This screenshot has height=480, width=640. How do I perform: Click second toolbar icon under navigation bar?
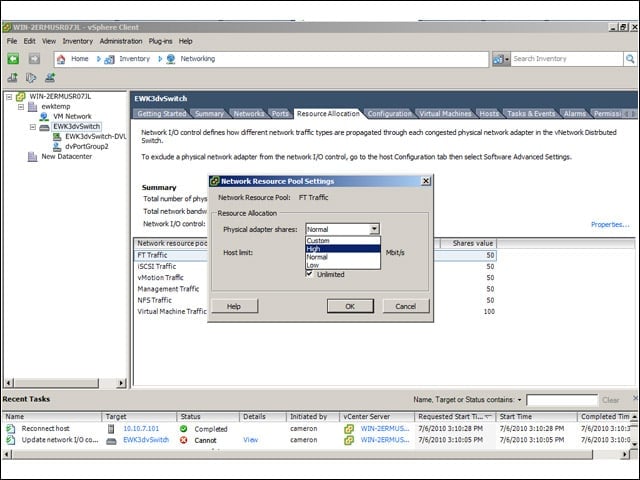(x=31, y=78)
